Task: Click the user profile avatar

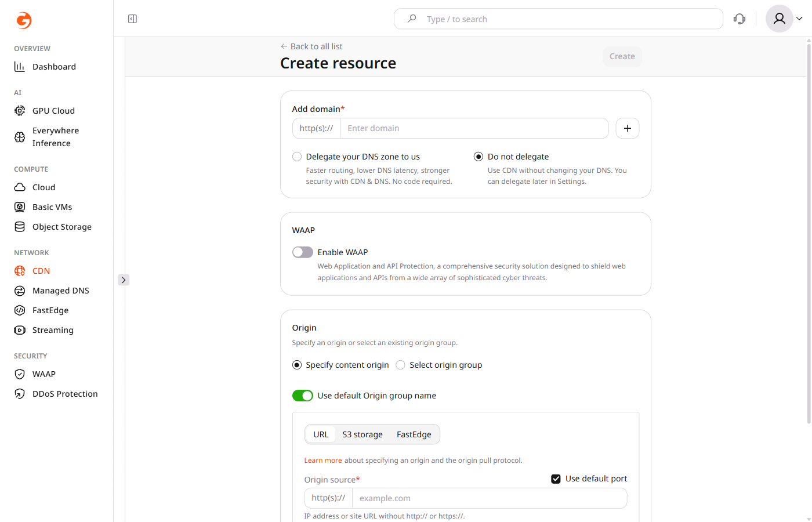Action: pyautogui.click(x=780, y=19)
